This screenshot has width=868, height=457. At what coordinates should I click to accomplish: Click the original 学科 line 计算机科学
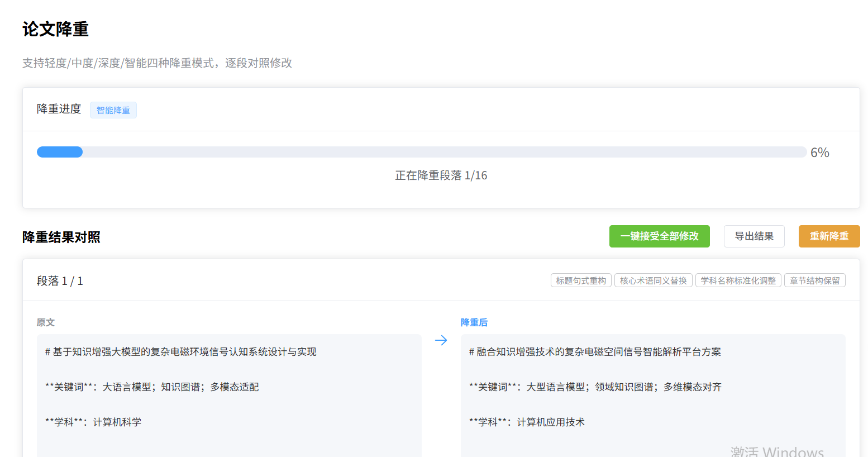93,422
